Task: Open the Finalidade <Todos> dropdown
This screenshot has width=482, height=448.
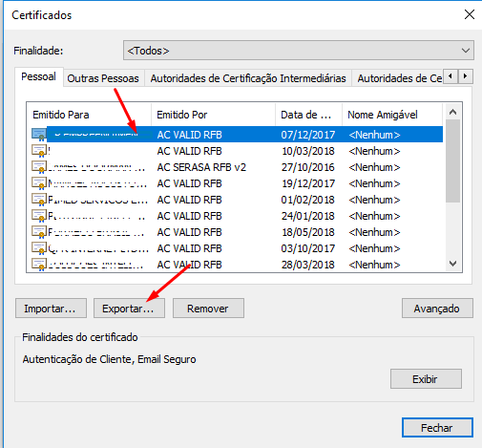Action: point(299,51)
